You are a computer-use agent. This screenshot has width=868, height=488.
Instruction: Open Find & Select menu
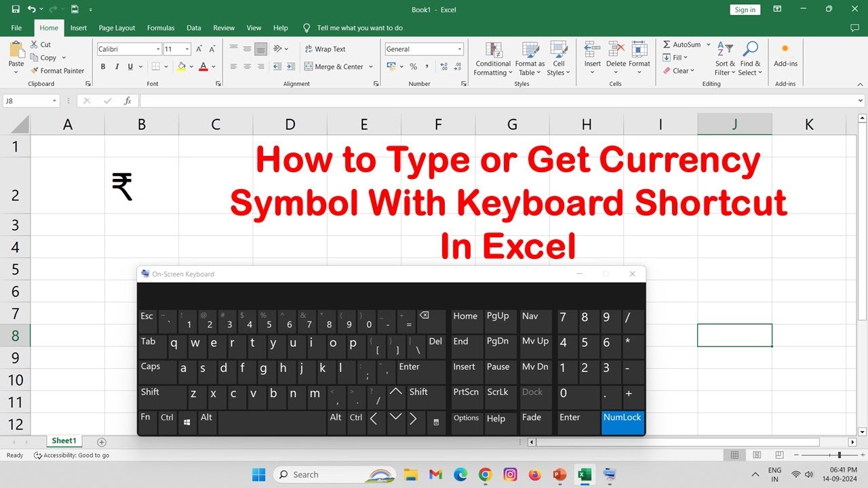pyautogui.click(x=749, y=59)
